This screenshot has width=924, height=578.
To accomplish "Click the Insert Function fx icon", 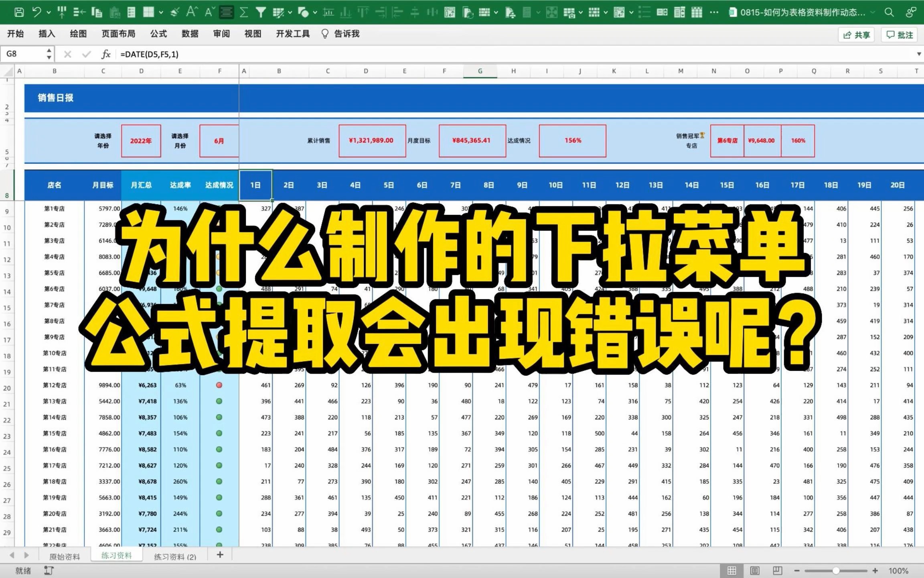I will click(x=106, y=54).
